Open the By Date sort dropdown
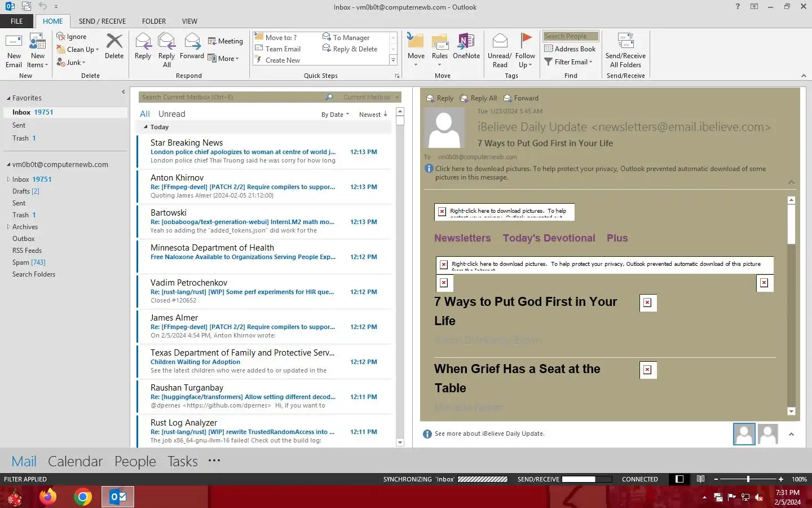 336,115
